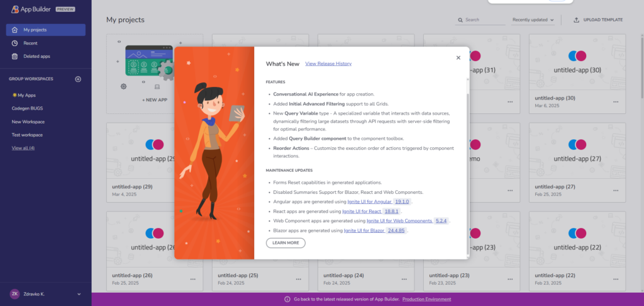Click the View all (4) link

pos(23,148)
